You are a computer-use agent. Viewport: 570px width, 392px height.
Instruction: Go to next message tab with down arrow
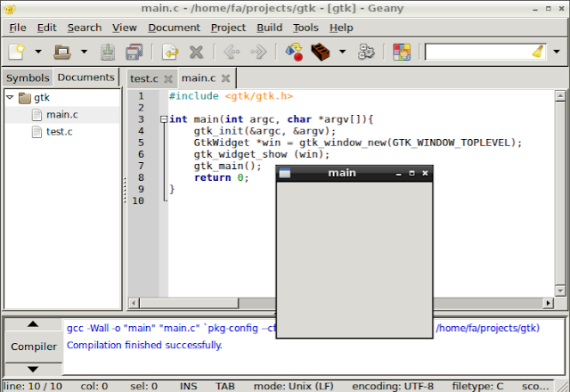pyautogui.click(x=33, y=369)
